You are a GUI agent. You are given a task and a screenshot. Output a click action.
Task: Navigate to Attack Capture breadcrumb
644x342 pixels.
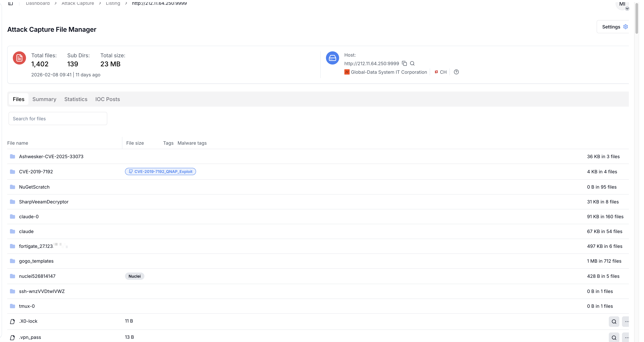click(78, 3)
